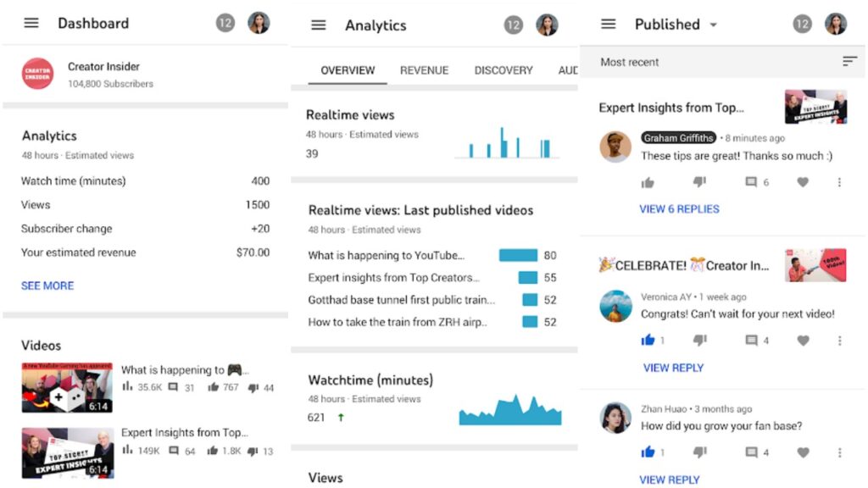Viewport: 868px width, 488px height.
Task: Click views stats icon showing 149K
Action: click(128, 450)
